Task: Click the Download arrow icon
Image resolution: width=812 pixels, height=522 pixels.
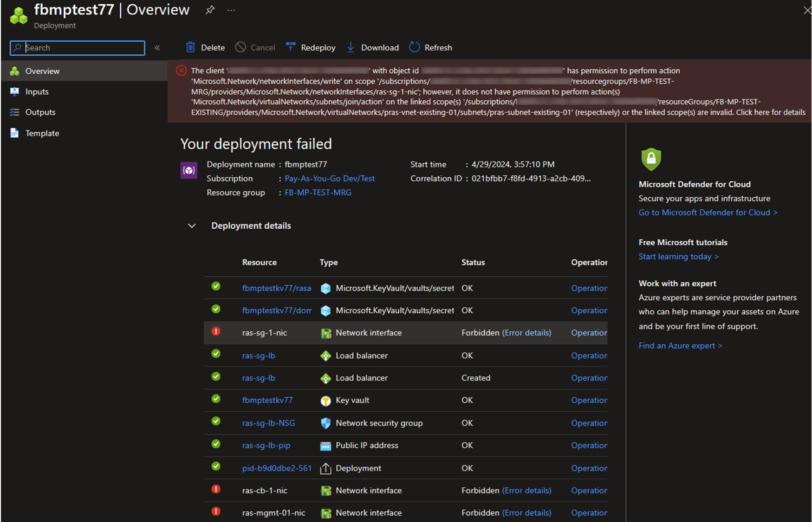Action: (x=351, y=47)
